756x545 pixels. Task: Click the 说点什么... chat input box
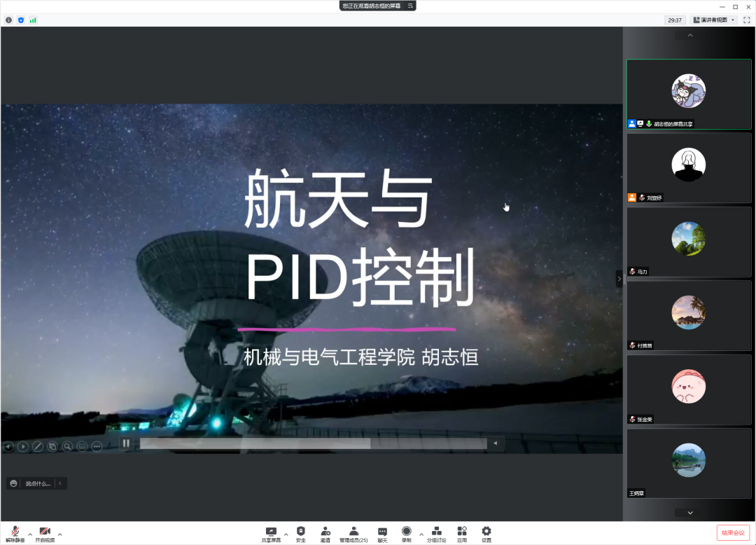[x=38, y=483]
